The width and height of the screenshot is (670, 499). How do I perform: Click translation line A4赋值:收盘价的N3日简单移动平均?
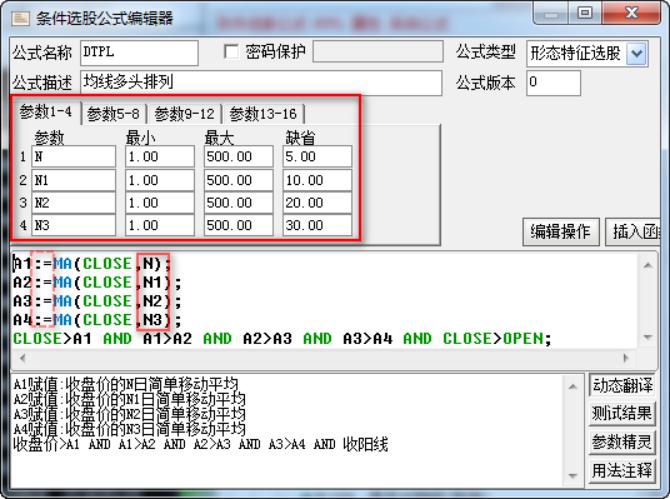coord(129,429)
